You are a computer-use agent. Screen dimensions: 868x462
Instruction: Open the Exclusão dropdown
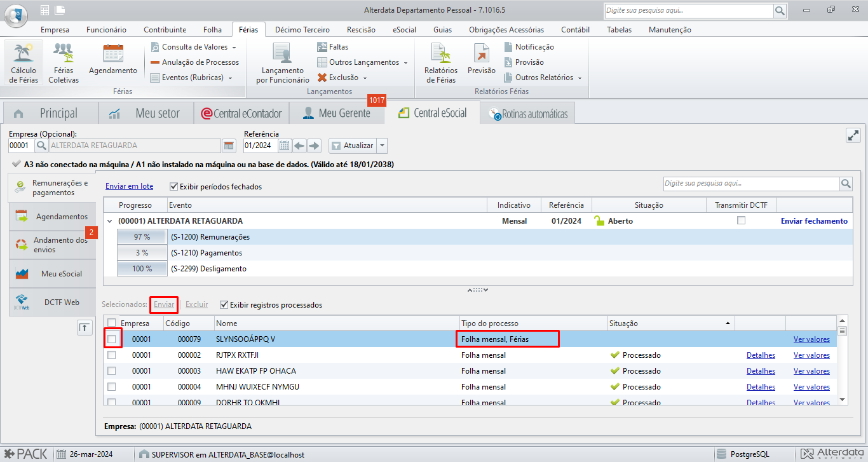click(342, 78)
